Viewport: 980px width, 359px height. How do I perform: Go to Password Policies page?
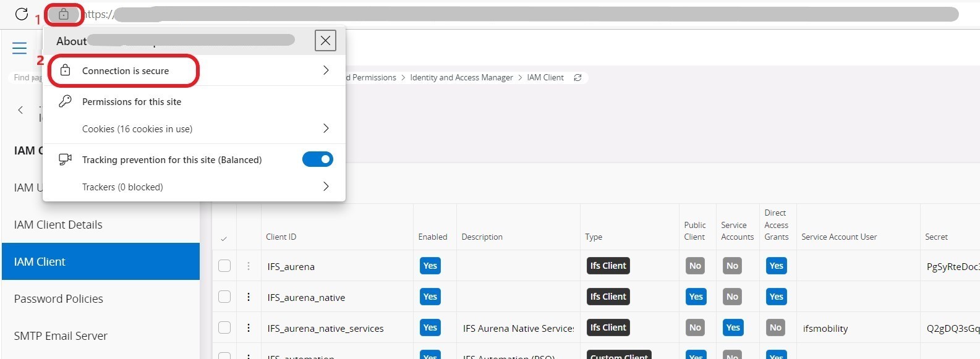[59, 299]
